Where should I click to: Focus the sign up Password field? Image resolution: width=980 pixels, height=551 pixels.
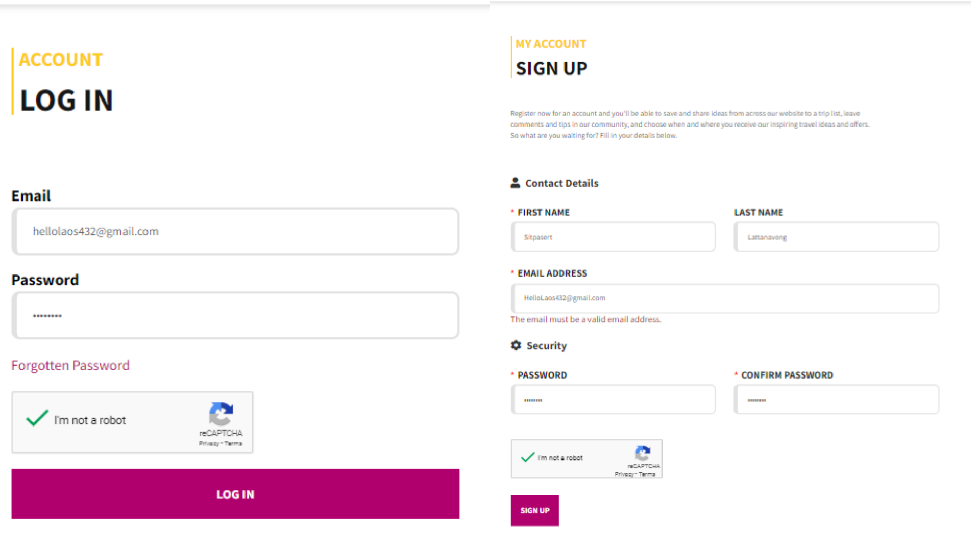613,399
